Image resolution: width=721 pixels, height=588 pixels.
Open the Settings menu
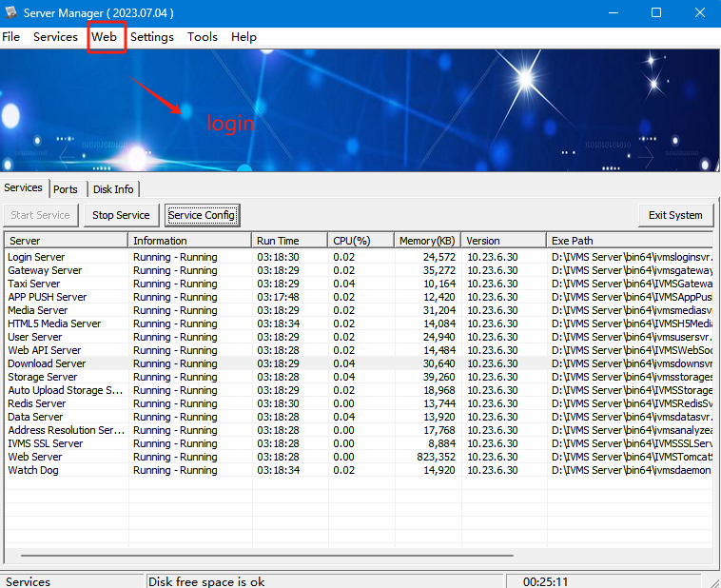pyautogui.click(x=152, y=37)
